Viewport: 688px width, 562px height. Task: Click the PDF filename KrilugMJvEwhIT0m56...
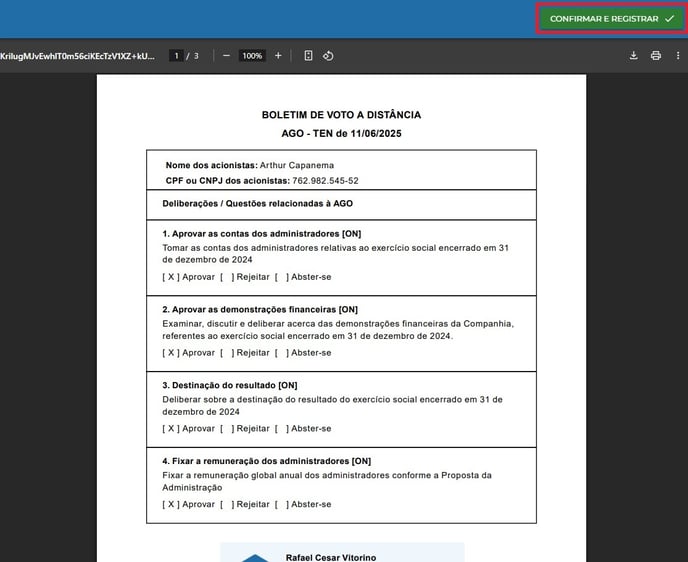tap(77, 56)
